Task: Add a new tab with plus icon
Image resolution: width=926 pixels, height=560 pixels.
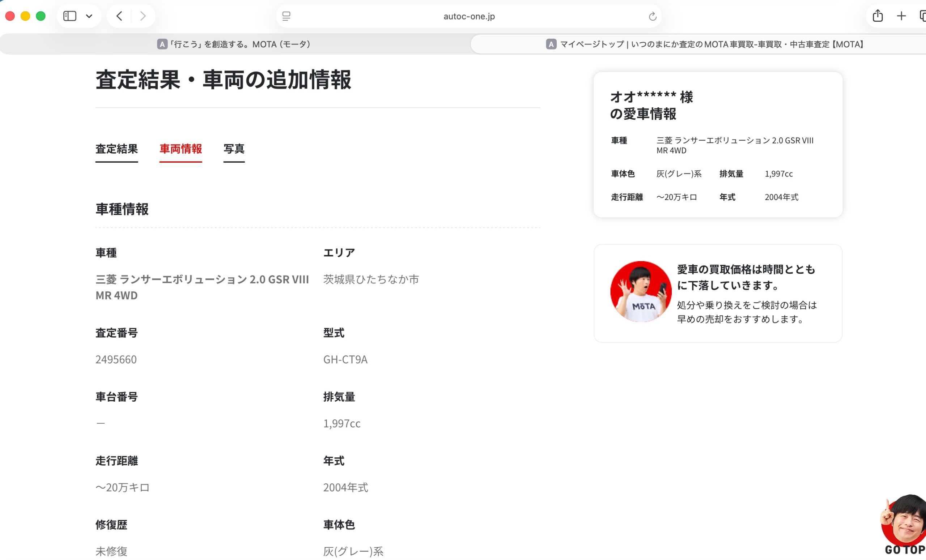Action: [x=901, y=16]
